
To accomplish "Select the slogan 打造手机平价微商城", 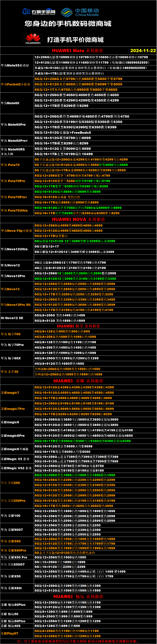I will coord(75,40).
